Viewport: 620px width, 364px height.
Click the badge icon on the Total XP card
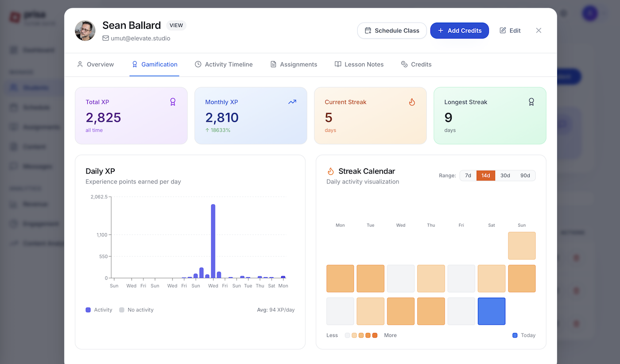coord(173,101)
